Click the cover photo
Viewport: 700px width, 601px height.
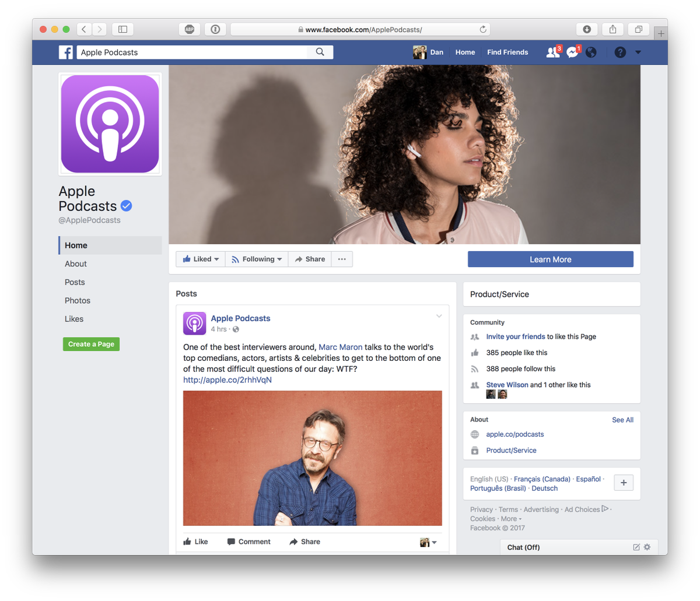(x=404, y=154)
